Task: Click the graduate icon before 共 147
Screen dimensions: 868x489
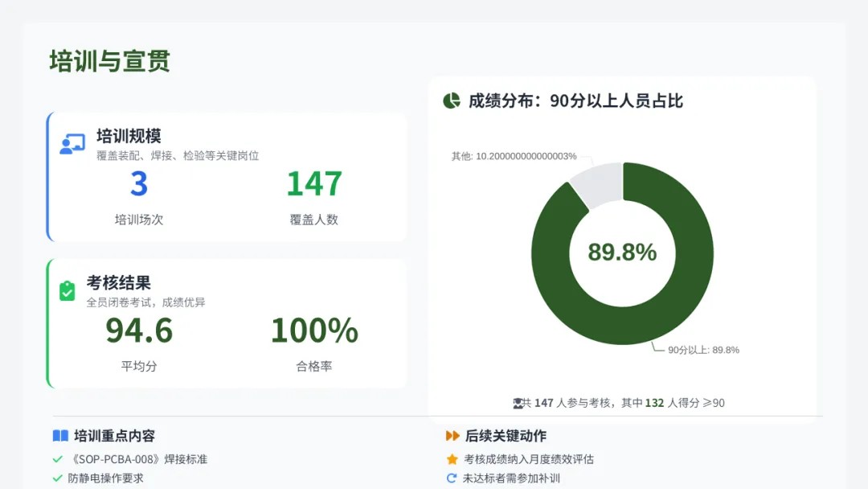Action: (x=518, y=403)
